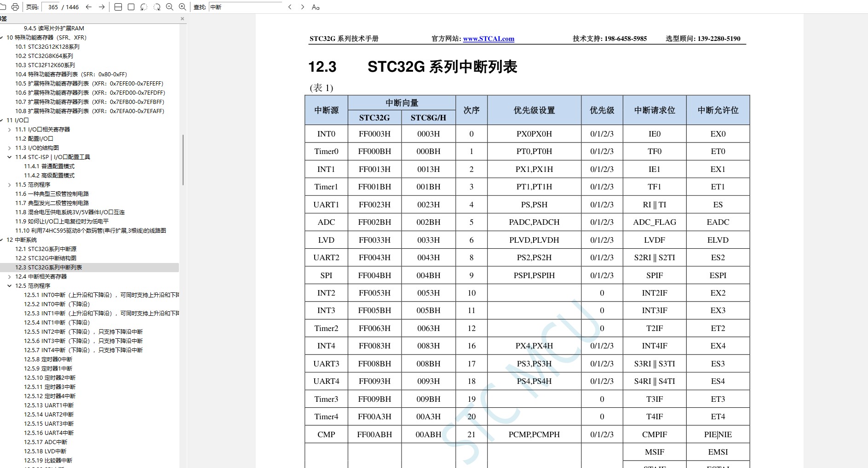Open bookmark 12.5.18 LVD中断
The height and width of the screenshot is (468, 868).
[45, 451]
